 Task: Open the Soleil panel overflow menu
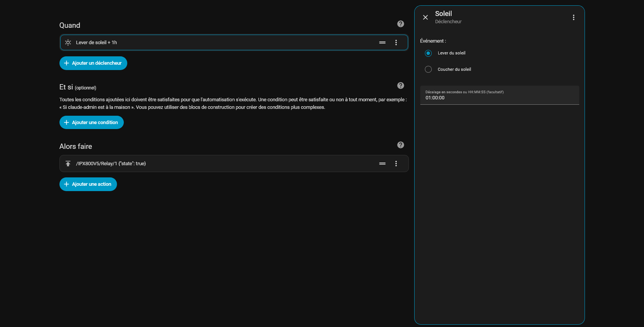pyautogui.click(x=574, y=18)
